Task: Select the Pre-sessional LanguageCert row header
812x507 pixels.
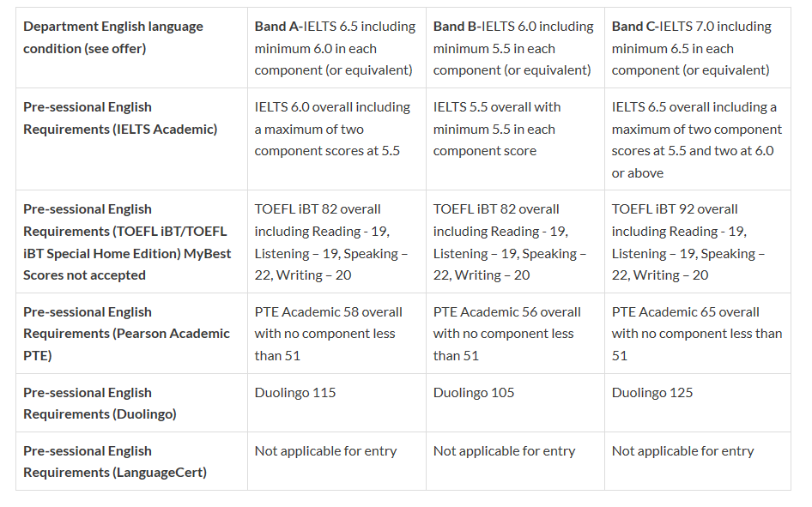Action: (115, 462)
